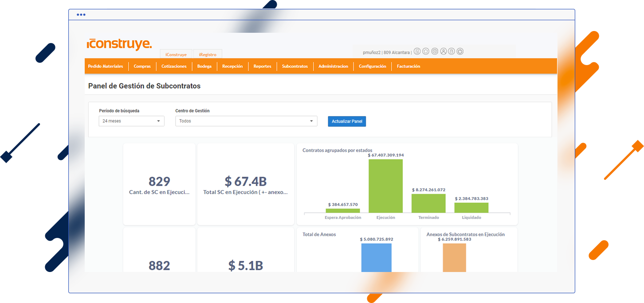
Task: Select the Bodega menu item
Action: (x=204, y=66)
